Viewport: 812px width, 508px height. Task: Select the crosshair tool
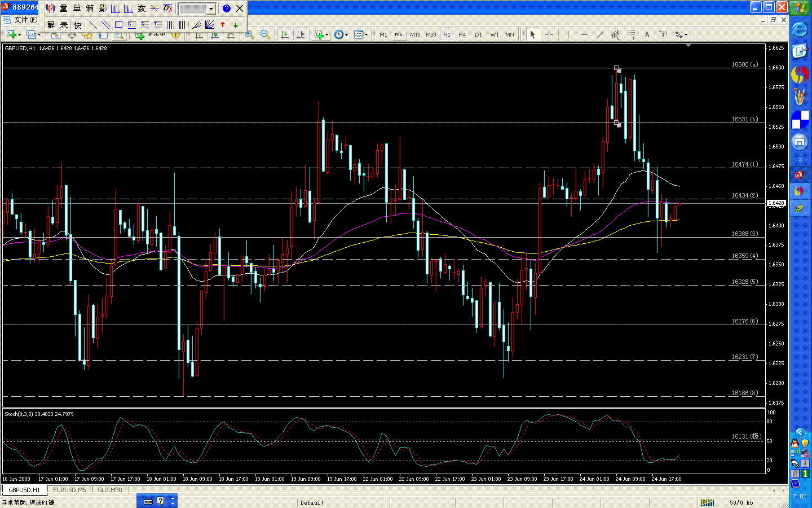pos(548,34)
